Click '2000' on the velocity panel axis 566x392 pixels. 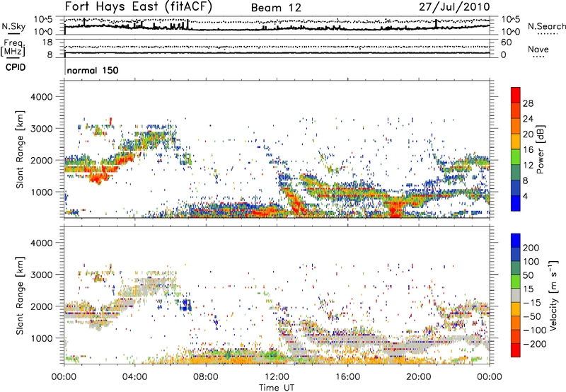41,306
